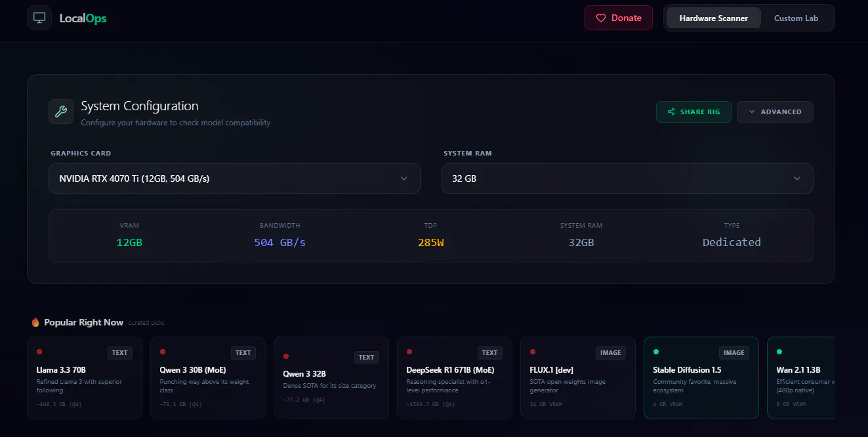This screenshot has width=868, height=437.
Task: Click the ~77.2 GB (Q4) size text
Action: (306, 399)
